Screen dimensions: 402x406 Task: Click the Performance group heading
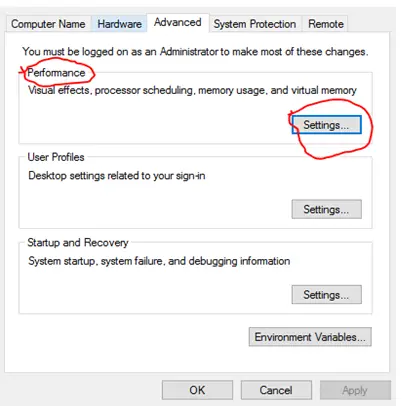coord(56,73)
